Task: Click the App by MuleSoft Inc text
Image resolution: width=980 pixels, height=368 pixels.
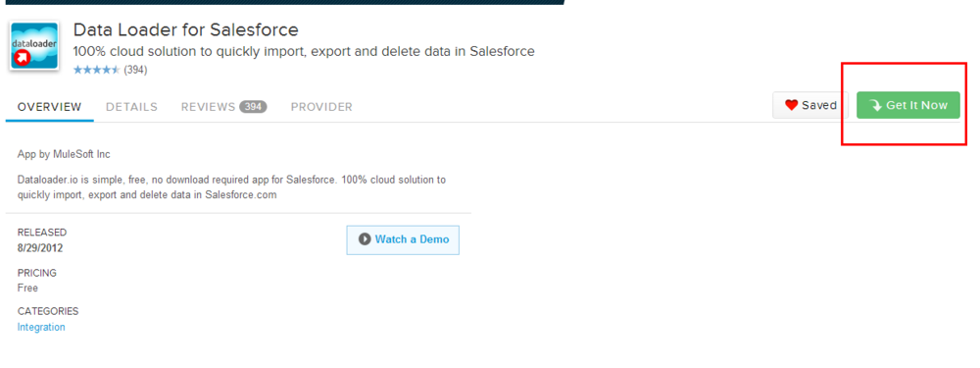Action: [x=64, y=154]
